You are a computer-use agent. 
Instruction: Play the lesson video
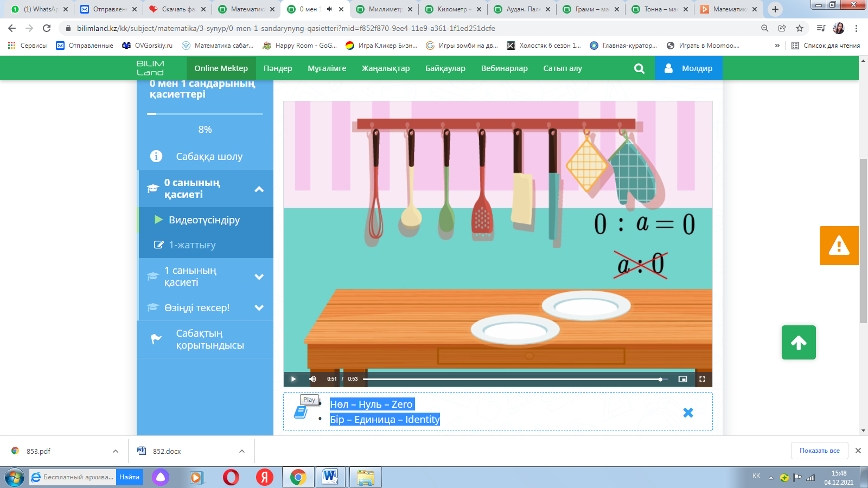coord(293,379)
